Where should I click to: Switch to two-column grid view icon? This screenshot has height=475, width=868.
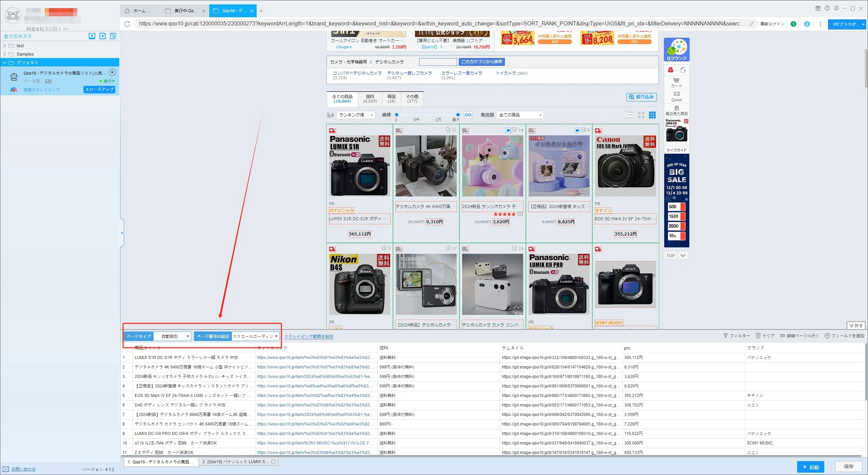[x=641, y=115]
